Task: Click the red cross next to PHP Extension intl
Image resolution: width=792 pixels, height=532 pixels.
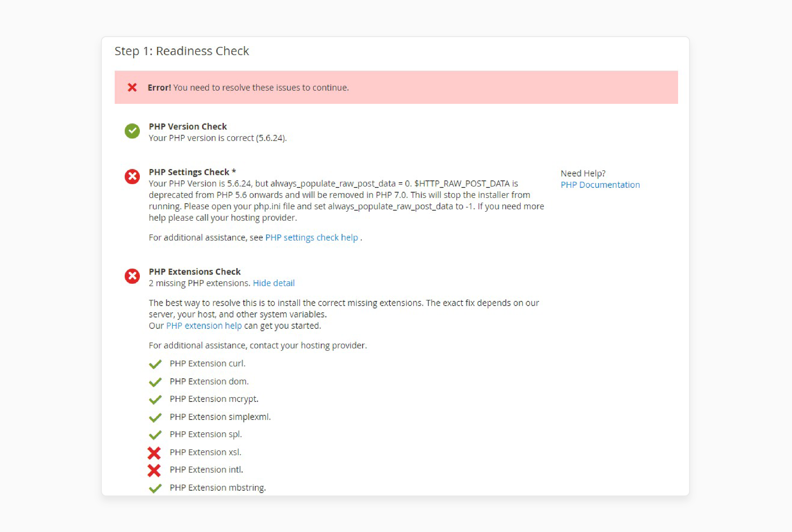Action: click(x=154, y=471)
